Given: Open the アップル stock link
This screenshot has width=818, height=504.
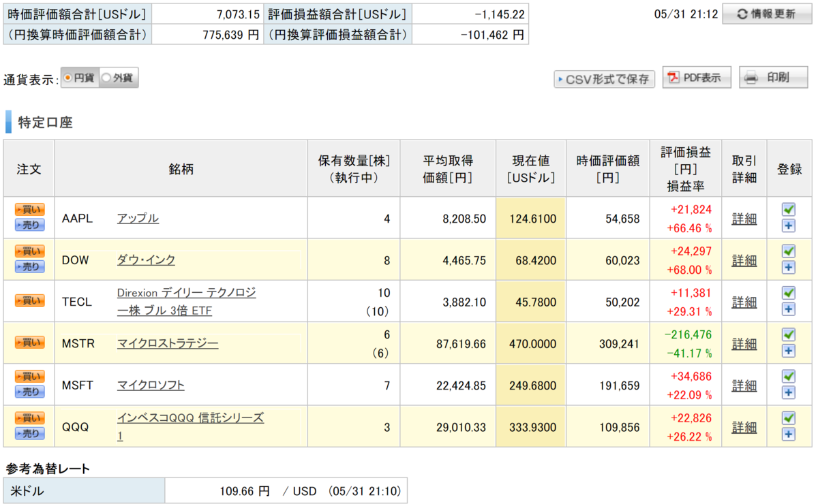Looking at the screenshot, I should [x=138, y=218].
